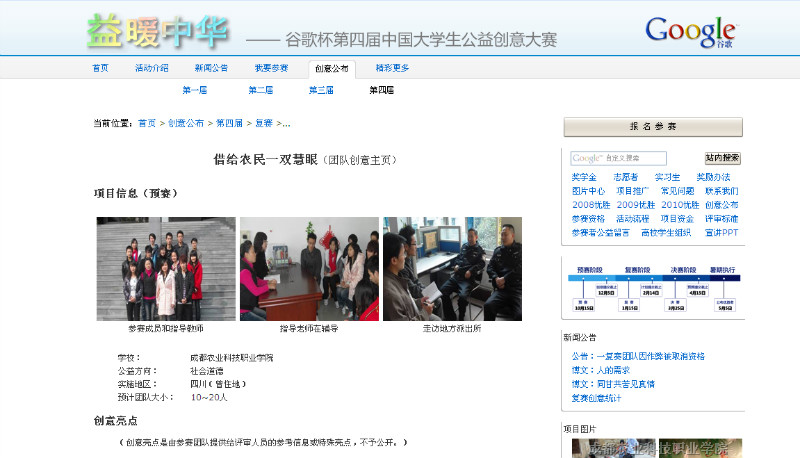This screenshot has height=458, width=800.
Task: Open the 新闻公告 navigation tab
Action: [x=211, y=68]
